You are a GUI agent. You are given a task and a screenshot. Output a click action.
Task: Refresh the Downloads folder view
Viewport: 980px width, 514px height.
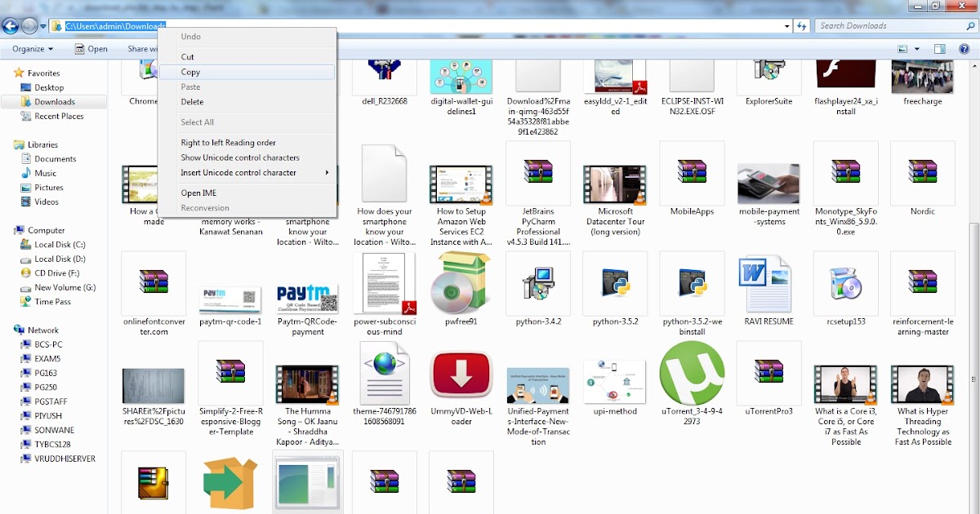pyautogui.click(x=800, y=25)
